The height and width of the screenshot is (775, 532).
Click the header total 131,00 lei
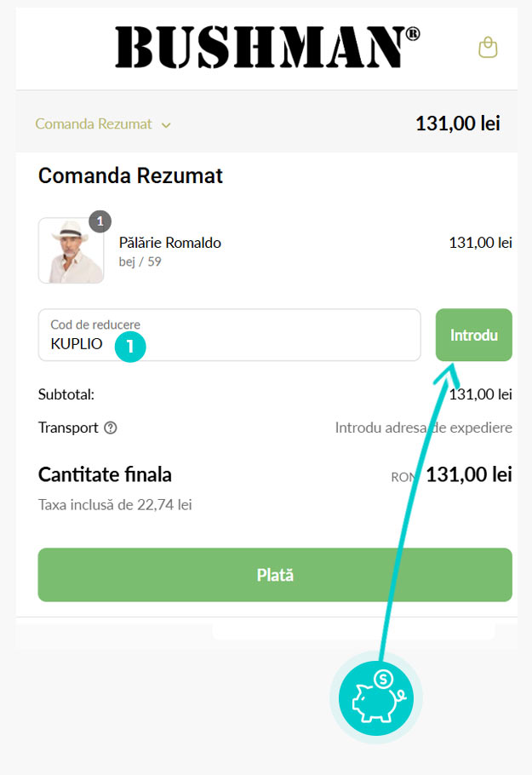[x=457, y=123]
